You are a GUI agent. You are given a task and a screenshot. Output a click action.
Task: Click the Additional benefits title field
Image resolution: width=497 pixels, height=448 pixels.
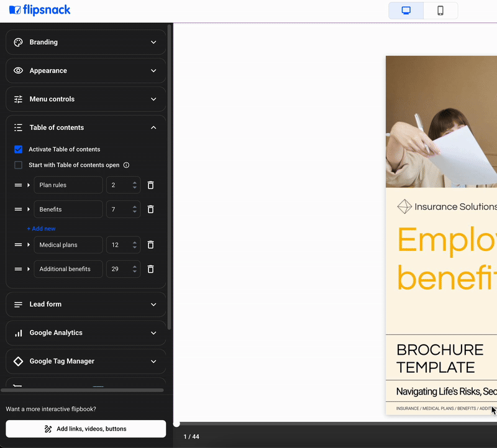(68, 269)
